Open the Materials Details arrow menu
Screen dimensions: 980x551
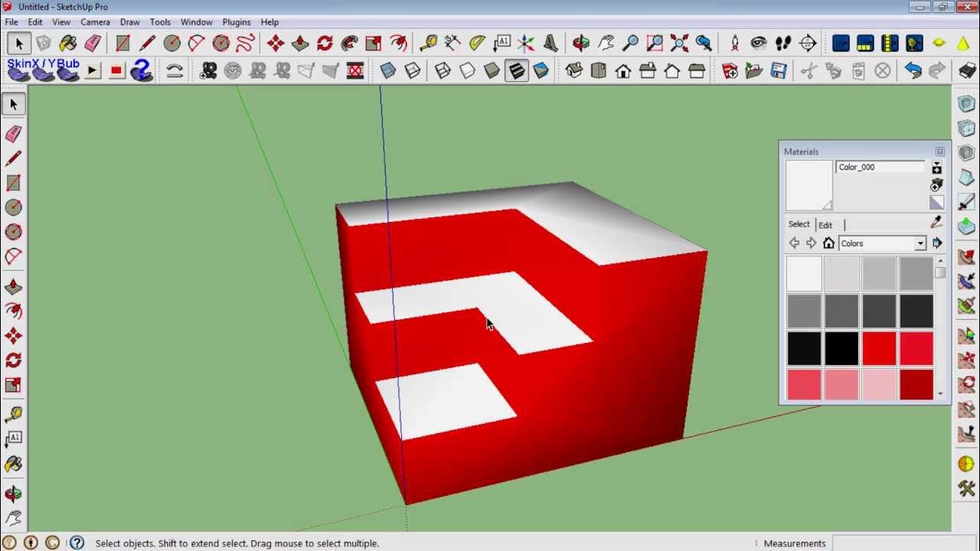(x=937, y=243)
